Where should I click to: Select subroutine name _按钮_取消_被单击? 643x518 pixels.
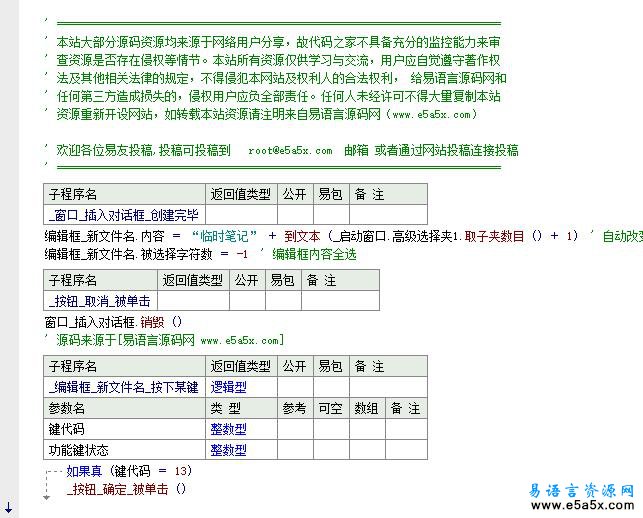tap(99, 301)
